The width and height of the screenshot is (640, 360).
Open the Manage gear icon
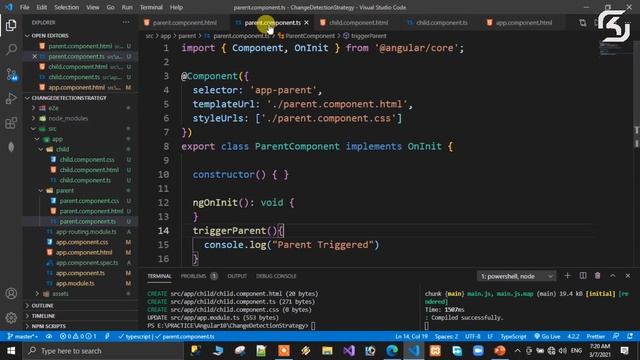click(11, 318)
